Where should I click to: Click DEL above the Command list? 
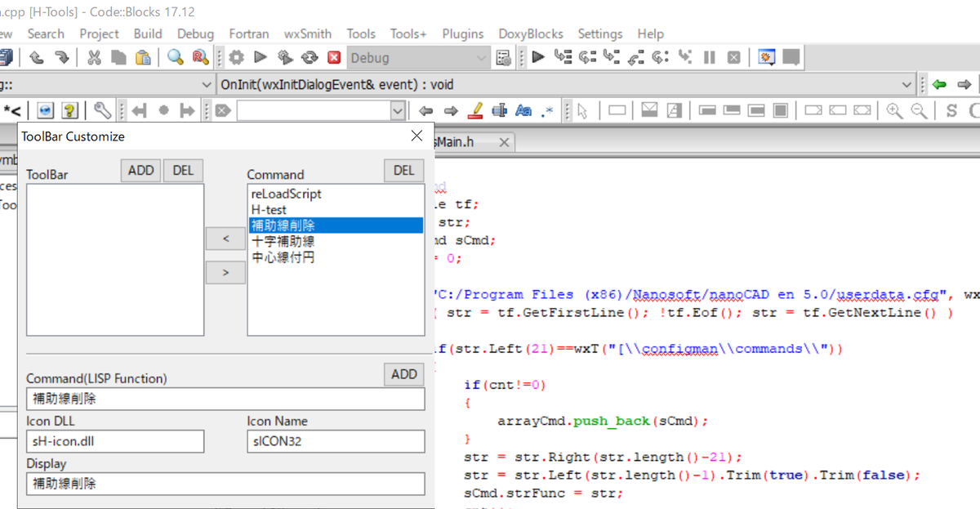coord(404,171)
